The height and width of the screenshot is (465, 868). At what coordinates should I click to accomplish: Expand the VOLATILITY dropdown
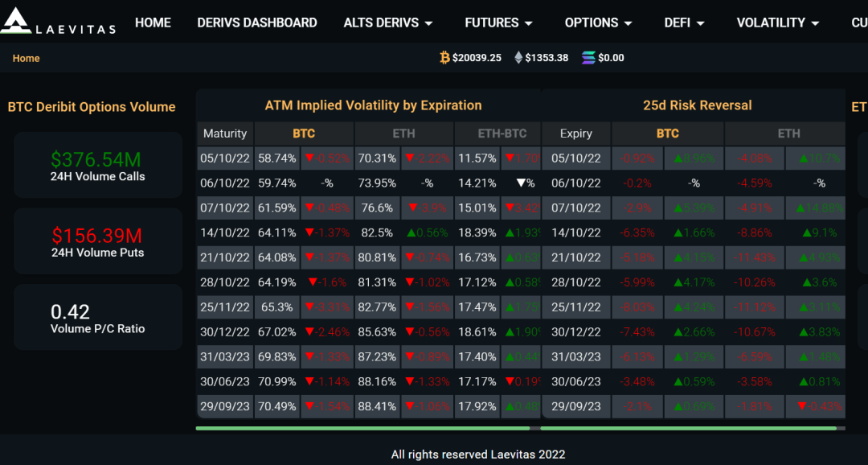[778, 23]
